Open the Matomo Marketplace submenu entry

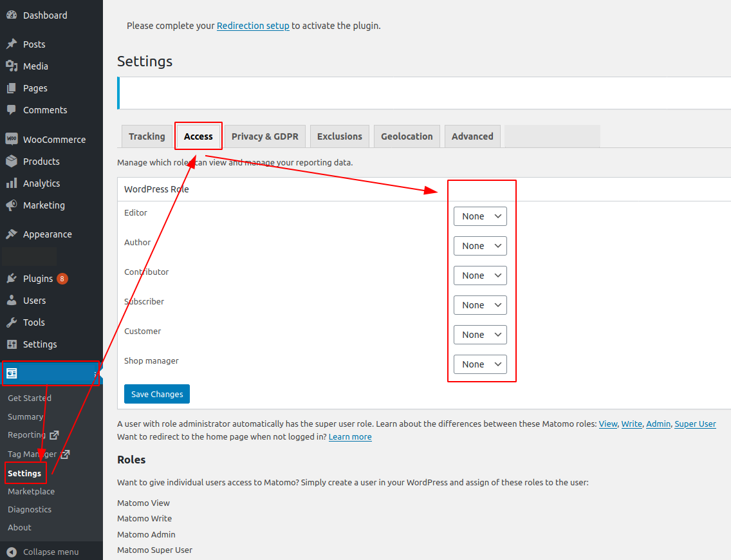[x=30, y=491]
